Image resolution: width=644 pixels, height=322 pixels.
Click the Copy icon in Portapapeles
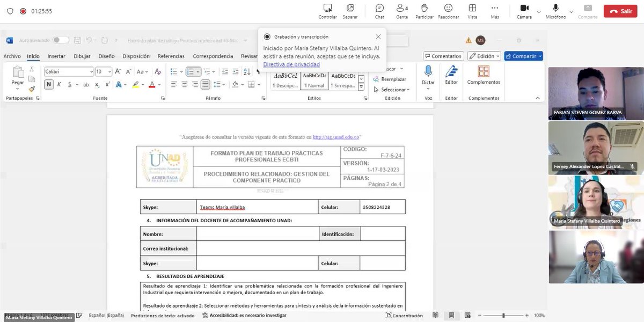point(32,79)
